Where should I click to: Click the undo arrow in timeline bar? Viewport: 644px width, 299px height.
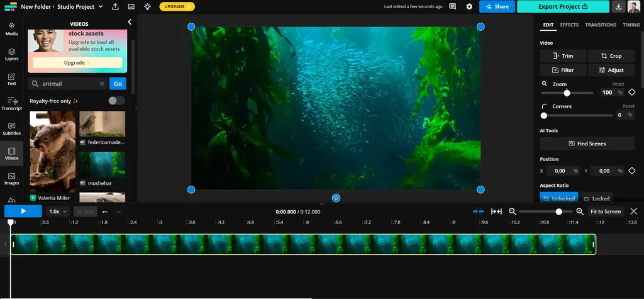(x=105, y=212)
